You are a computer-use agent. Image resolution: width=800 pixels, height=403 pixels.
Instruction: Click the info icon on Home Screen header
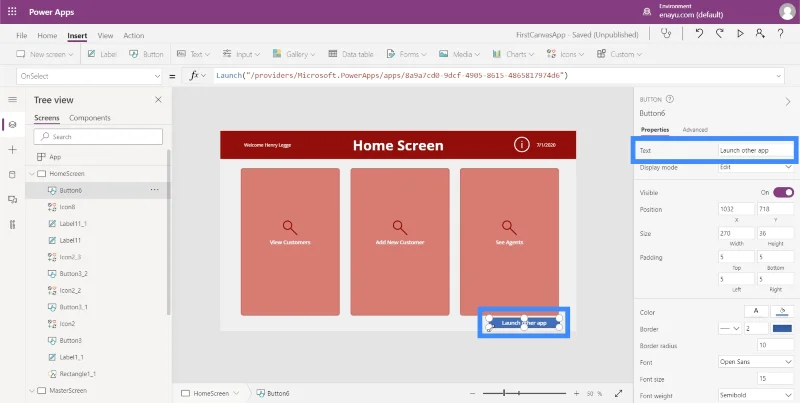click(x=521, y=145)
